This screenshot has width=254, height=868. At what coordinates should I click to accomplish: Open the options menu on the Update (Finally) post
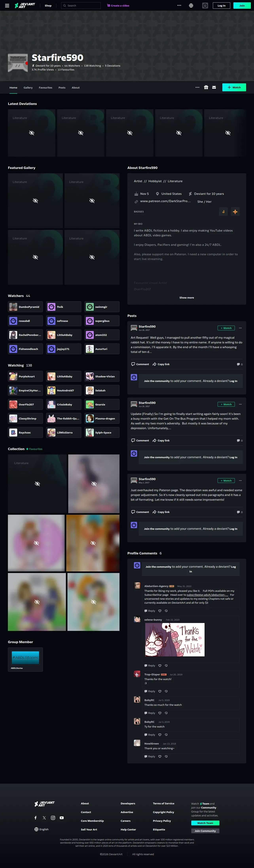(x=240, y=404)
